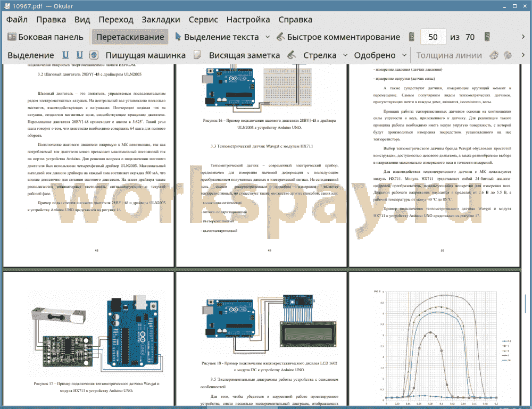Click the Толщина линии option

click(448, 55)
